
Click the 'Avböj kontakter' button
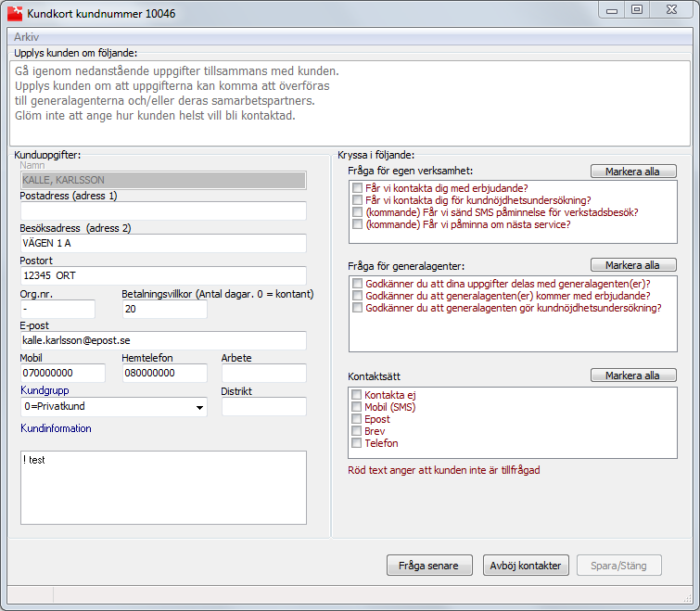point(526,566)
